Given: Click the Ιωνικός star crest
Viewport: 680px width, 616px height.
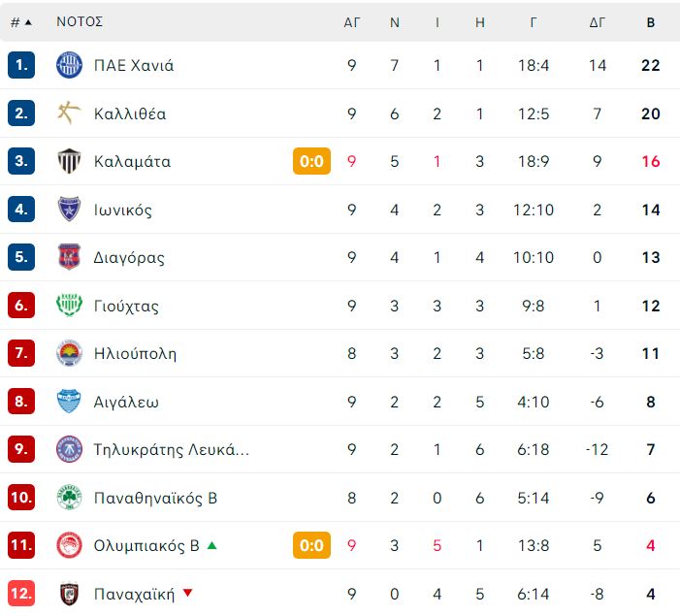Looking at the screenshot, I should point(70,210).
